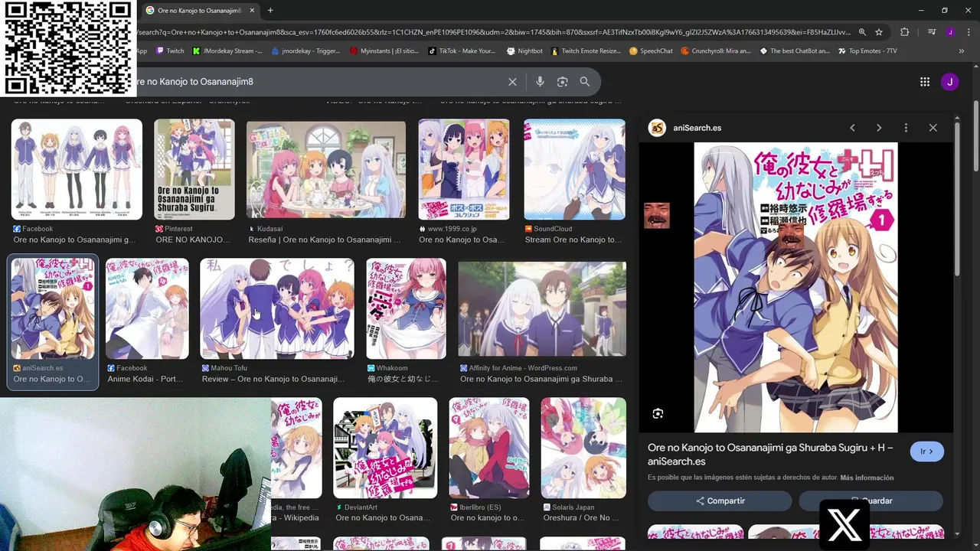The height and width of the screenshot is (551, 980).
Task: Open the Affinity for Anime WordPress thumbnail
Action: pos(542,308)
